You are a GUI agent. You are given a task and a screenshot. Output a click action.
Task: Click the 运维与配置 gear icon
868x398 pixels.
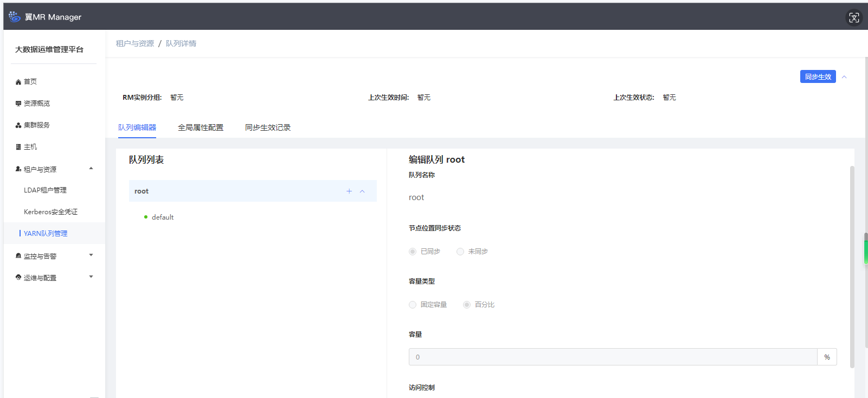point(18,277)
